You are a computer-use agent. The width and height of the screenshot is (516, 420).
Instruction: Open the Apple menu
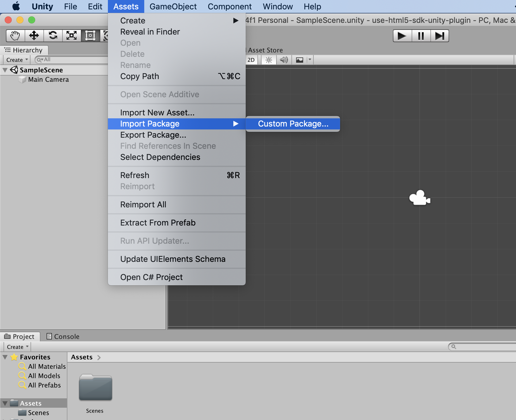pyautogui.click(x=16, y=6)
